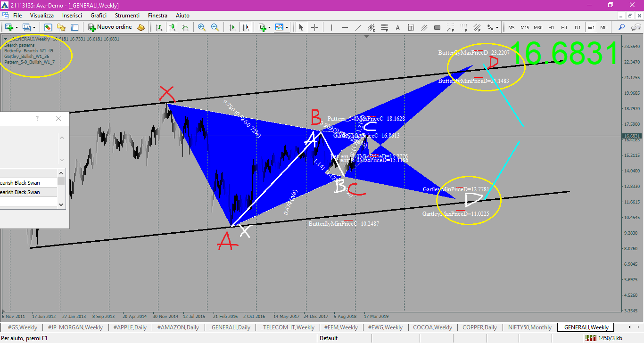
Task: Click the triangle beside _GENERALI,Weekly title
Action: [x=5, y=39]
